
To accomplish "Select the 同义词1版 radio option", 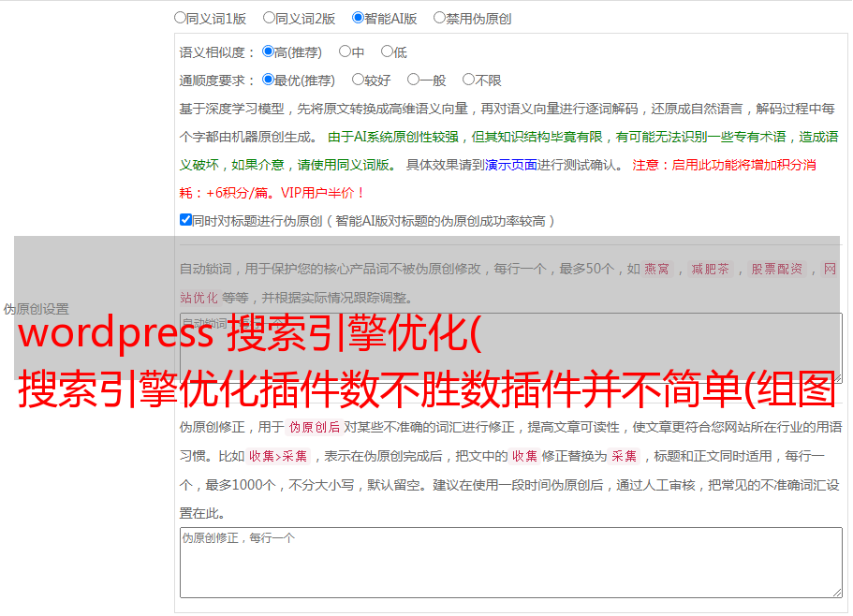I will [180, 18].
